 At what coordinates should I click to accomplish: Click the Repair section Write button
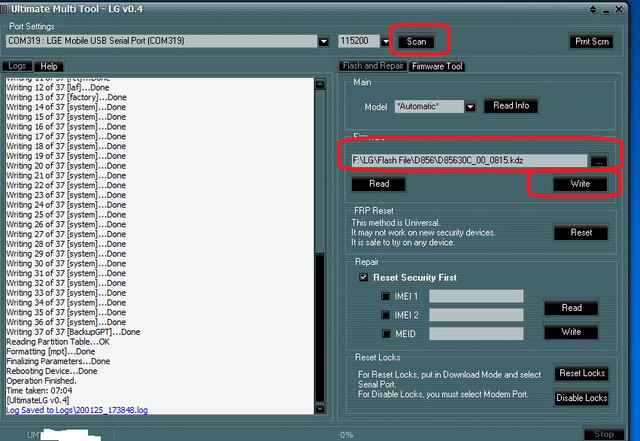[571, 332]
